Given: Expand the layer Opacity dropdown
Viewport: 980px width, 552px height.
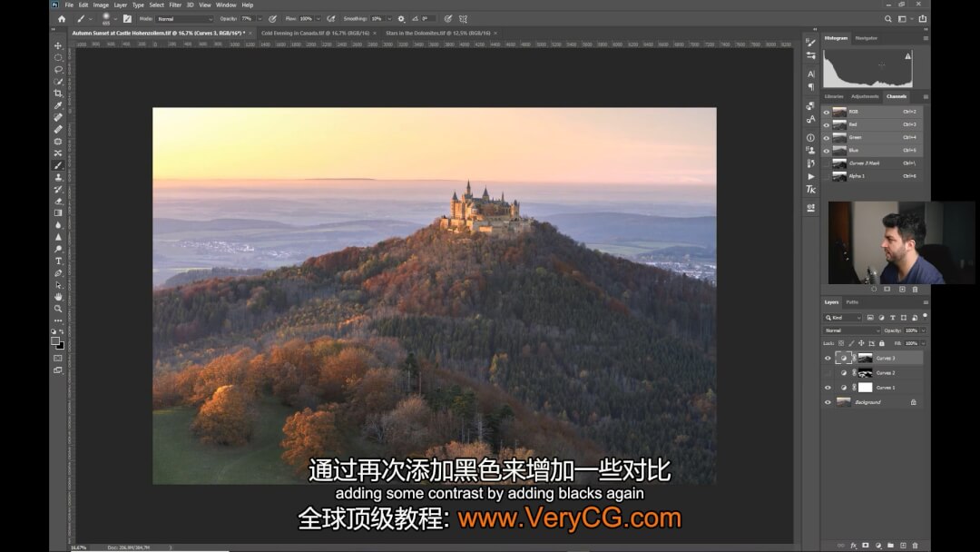Looking at the screenshot, I should point(923,330).
